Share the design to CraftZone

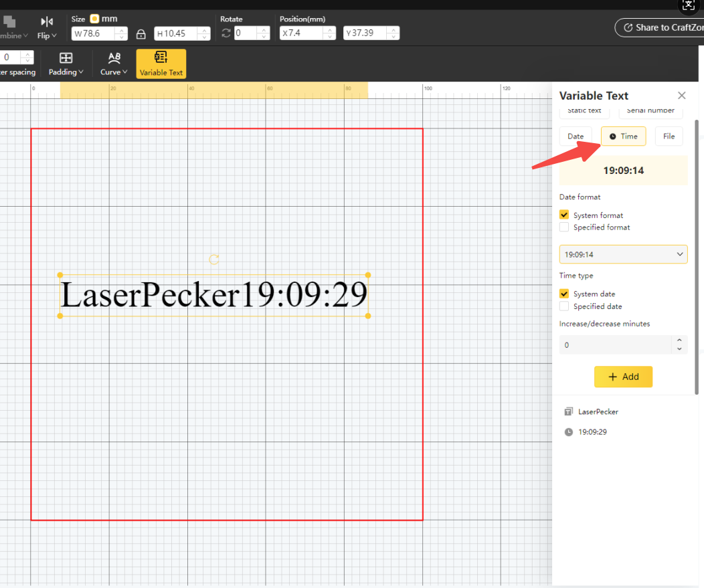659,27
